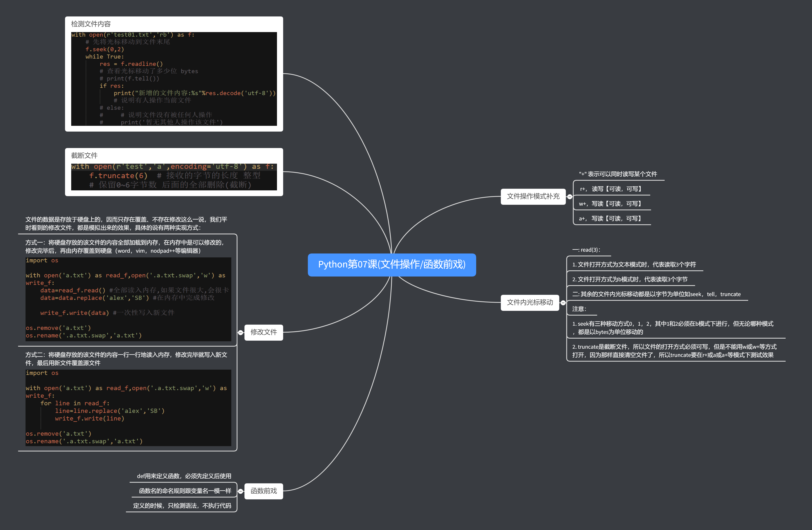Click the 文件的数据是存放于硬盘上的 intro text

pyautogui.click(x=126, y=224)
